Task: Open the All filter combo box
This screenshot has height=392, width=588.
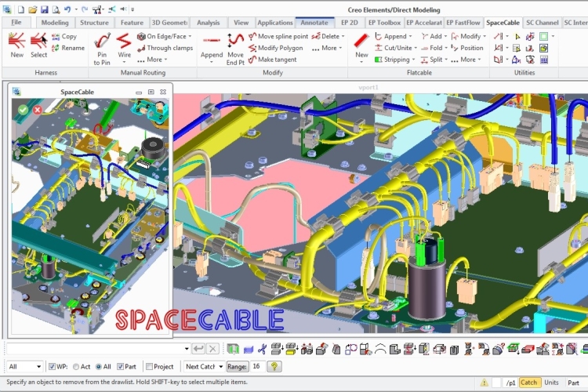Action: (x=25, y=366)
